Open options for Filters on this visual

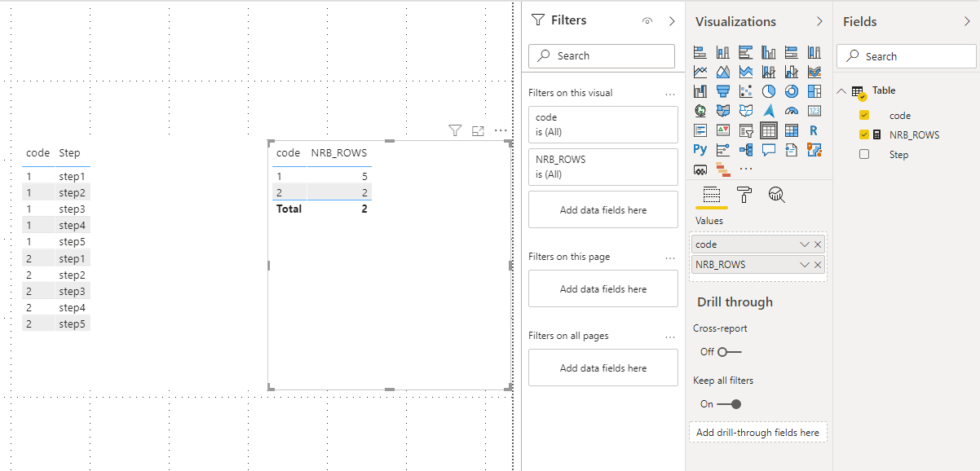click(x=670, y=93)
